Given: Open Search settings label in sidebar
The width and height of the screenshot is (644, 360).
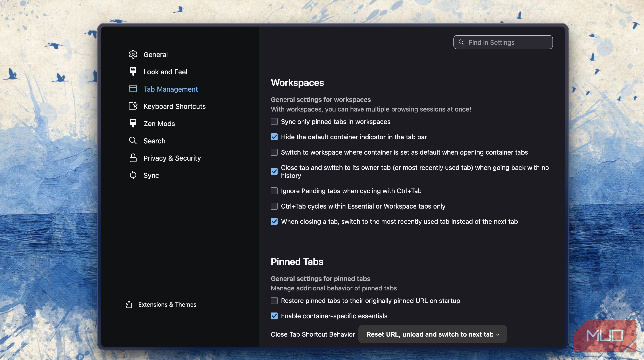Looking at the screenshot, I should tap(154, 141).
